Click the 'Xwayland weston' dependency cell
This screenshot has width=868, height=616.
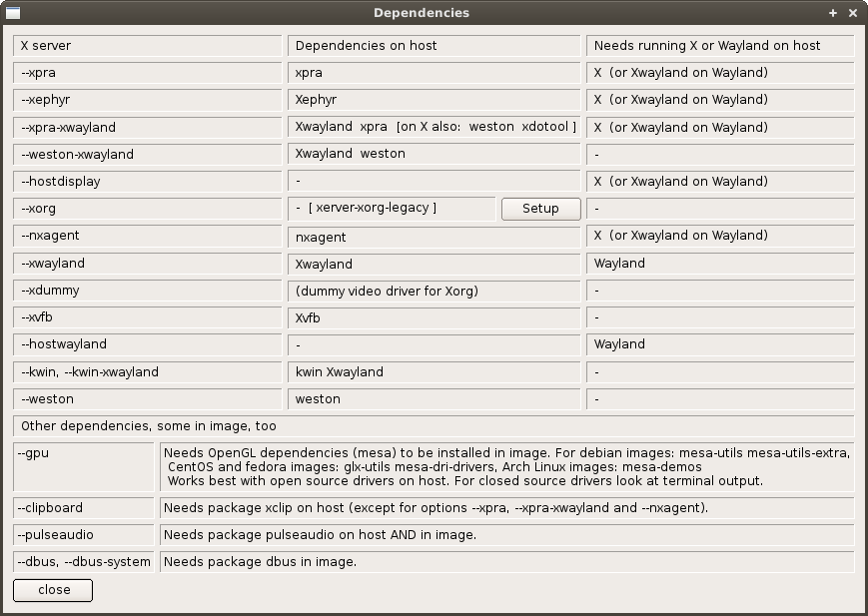click(434, 154)
